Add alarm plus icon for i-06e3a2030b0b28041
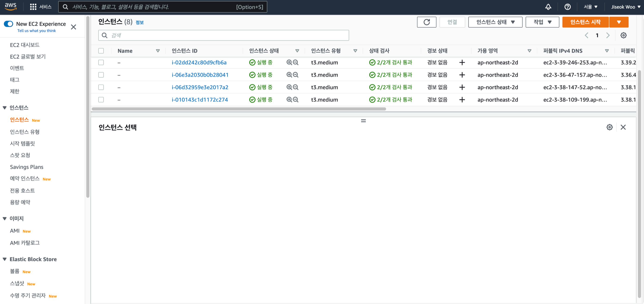The height and width of the screenshot is (304, 644). click(462, 75)
